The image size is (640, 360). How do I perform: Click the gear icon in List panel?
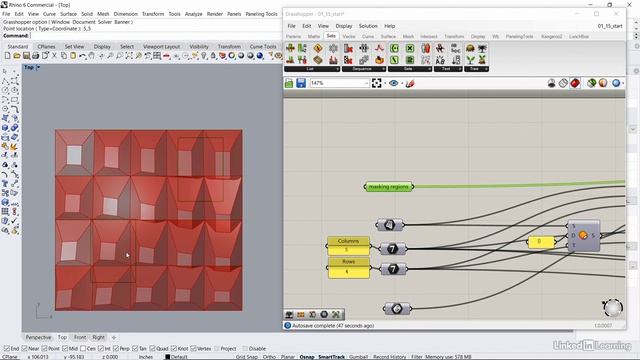tap(333, 49)
